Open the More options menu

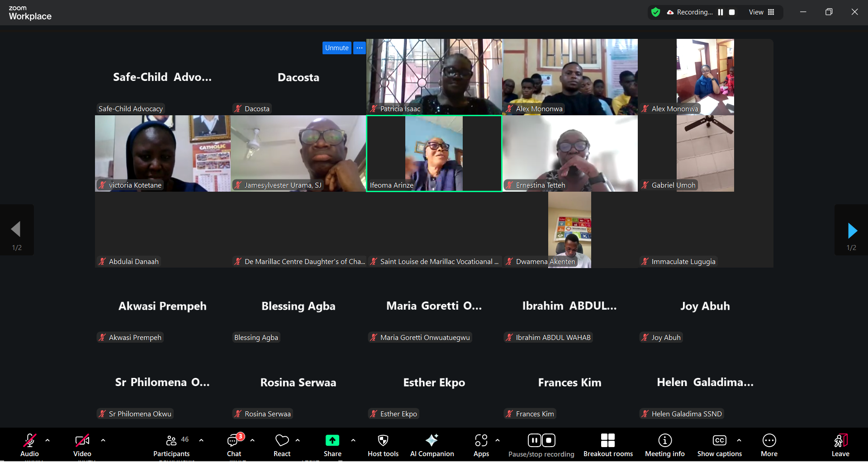tap(769, 445)
